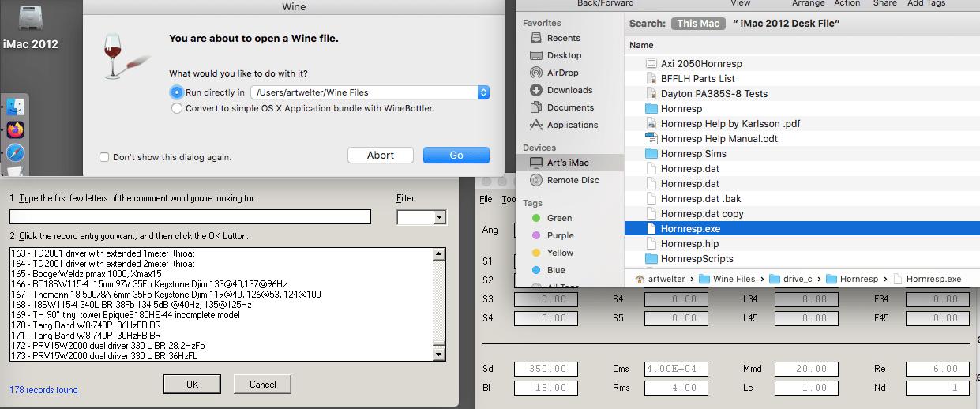Open Downloads in Finder sidebar
This screenshot has width=980, height=409.
pyautogui.click(x=569, y=90)
